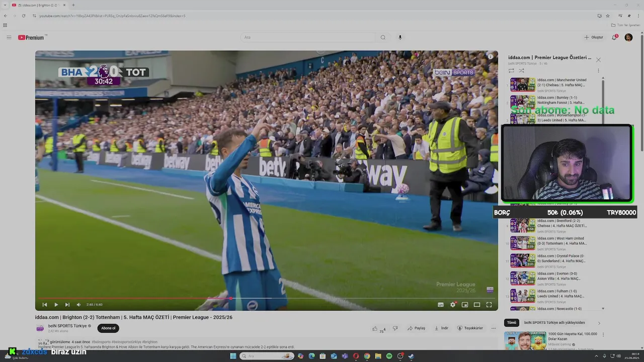Viewport: 644px width, 362px height.
Task: Focus the YouTube Ara search field
Action: click(308, 37)
